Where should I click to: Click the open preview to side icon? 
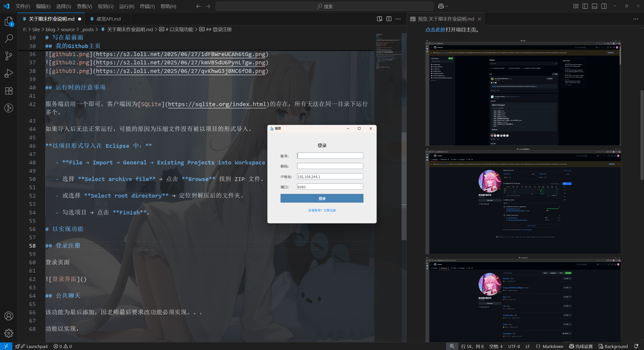[x=379, y=19]
